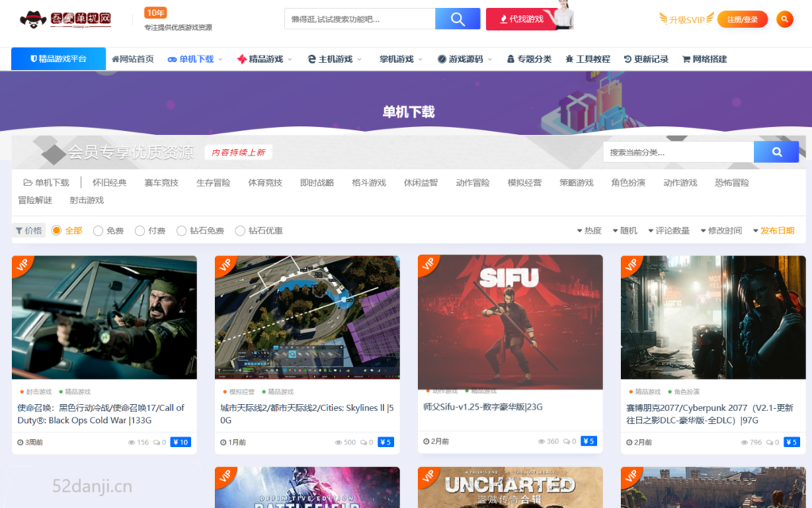
Task: Click the header search input field
Action: click(360, 19)
